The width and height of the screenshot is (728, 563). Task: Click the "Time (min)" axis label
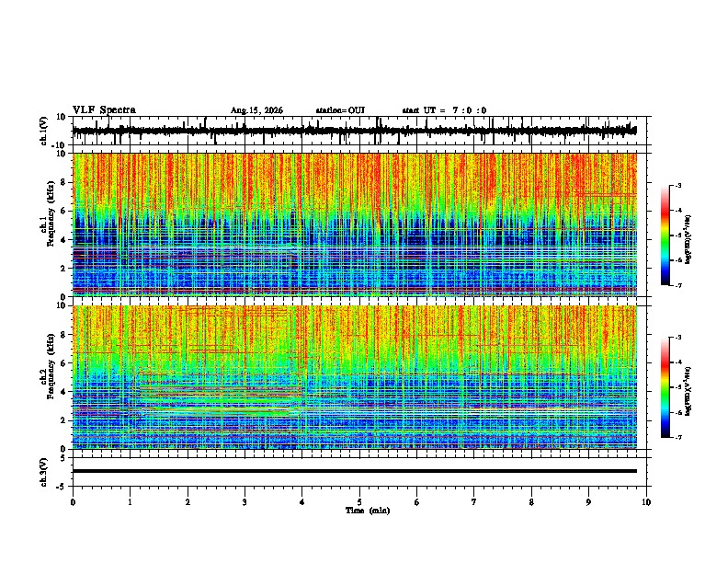click(368, 511)
